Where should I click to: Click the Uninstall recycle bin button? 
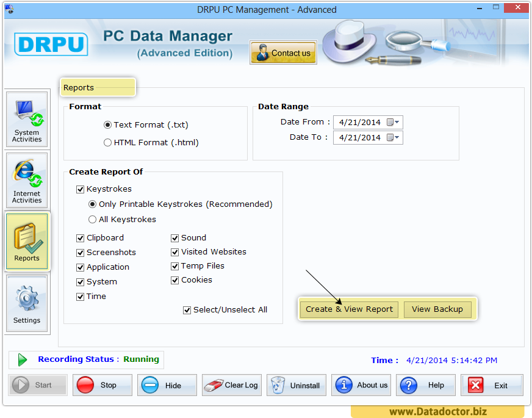click(x=297, y=385)
